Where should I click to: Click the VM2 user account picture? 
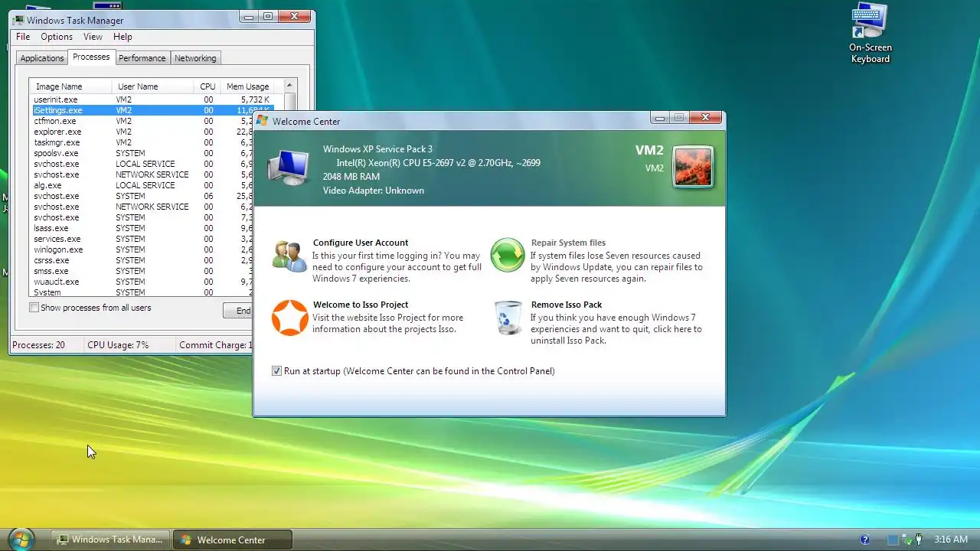point(693,167)
